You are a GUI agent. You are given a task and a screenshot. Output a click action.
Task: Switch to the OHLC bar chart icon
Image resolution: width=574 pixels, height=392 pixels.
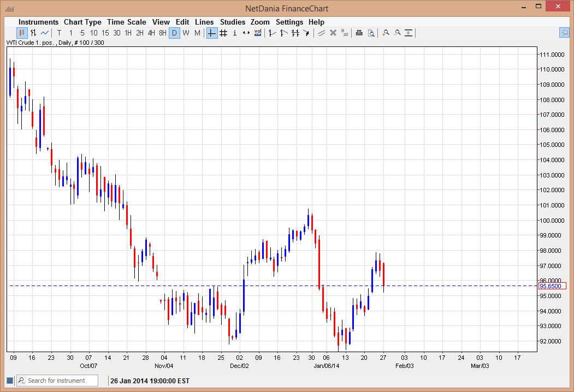click(x=33, y=33)
